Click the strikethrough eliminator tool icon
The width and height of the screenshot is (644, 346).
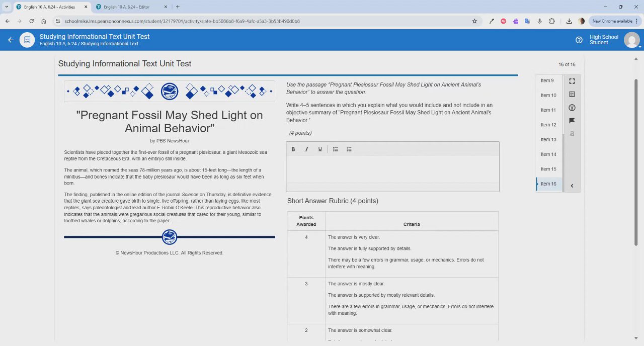point(572,134)
